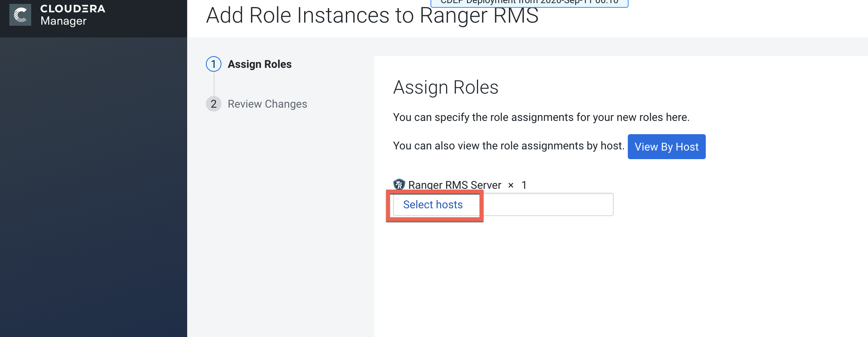Go to the Assign Roles wizard step

point(259,64)
